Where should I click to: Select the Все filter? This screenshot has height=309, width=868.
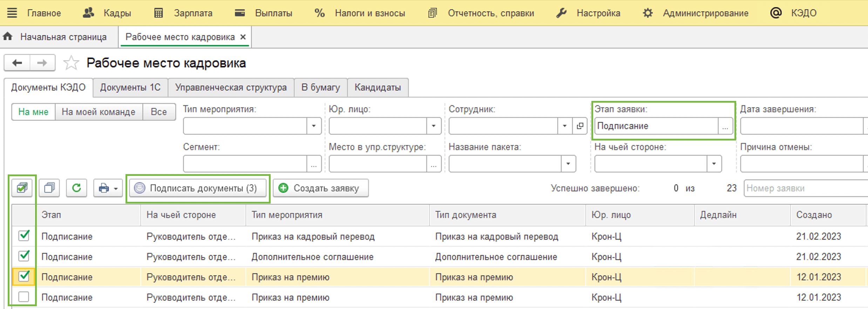click(x=159, y=112)
